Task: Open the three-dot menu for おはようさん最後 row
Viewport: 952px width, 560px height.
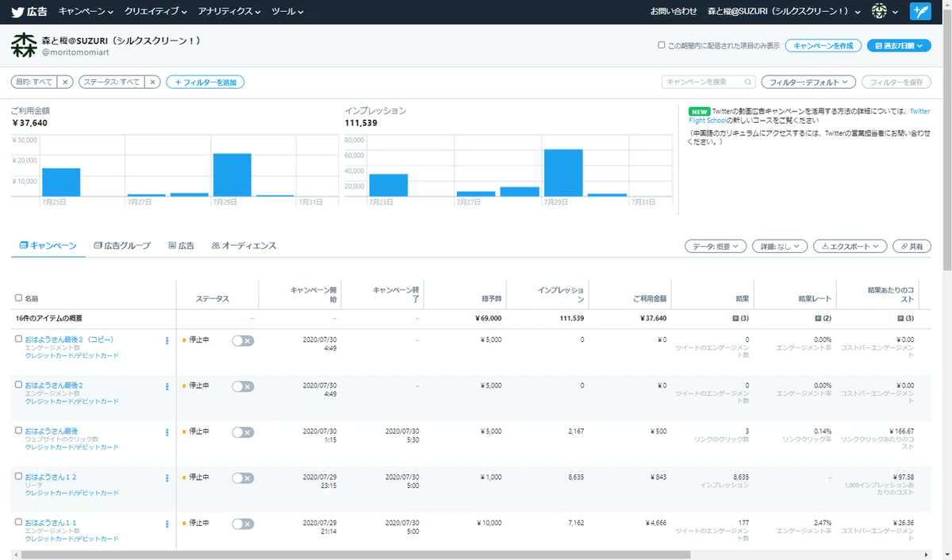Action: click(167, 432)
